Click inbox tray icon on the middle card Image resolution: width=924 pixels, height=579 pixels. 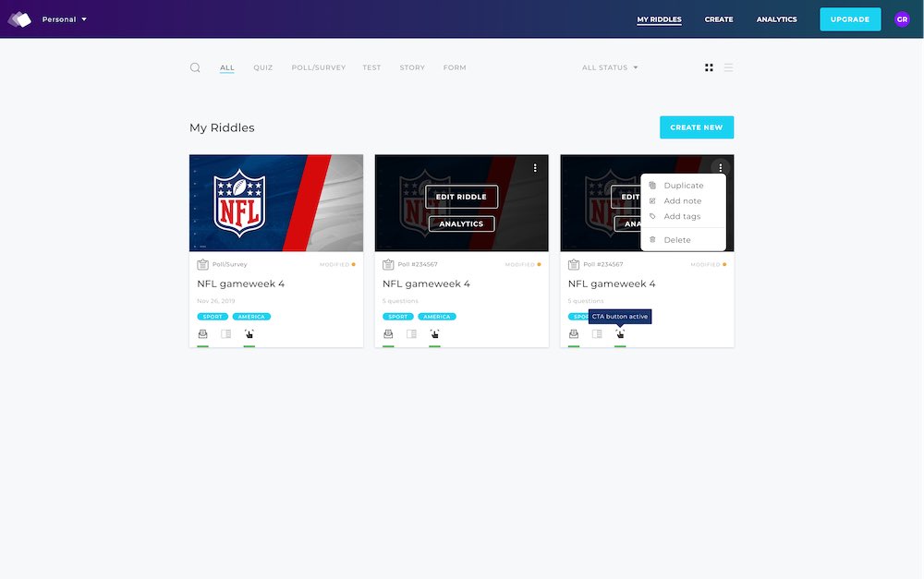point(388,334)
